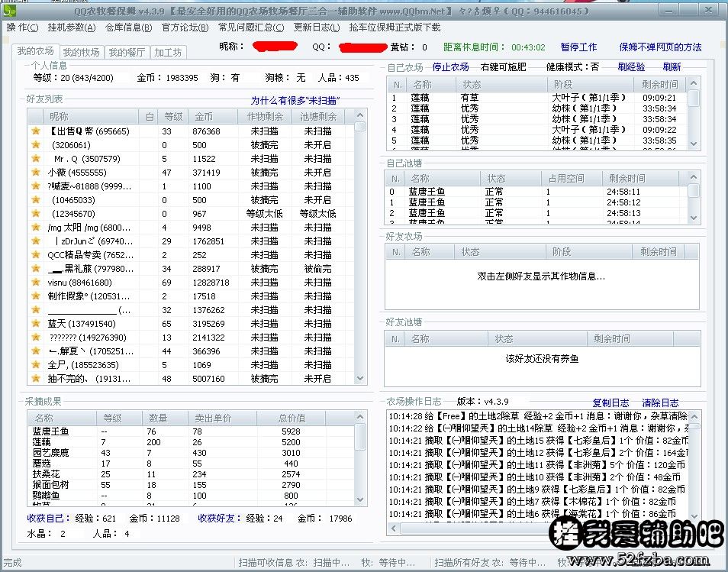This screenshot has height=572, width=728.
Task: Click the 作物剩余 column header
Action: pyautogui.click(x=265, y=116)
